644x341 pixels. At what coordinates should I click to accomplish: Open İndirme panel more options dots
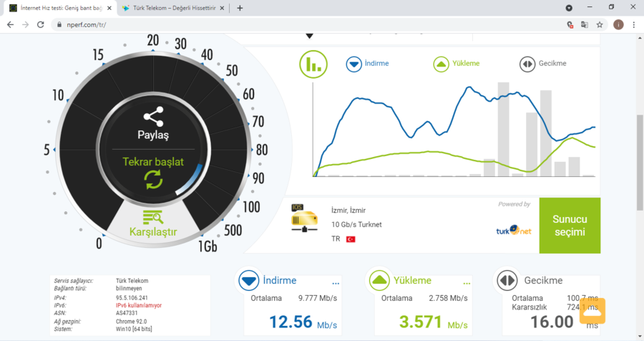336,284
